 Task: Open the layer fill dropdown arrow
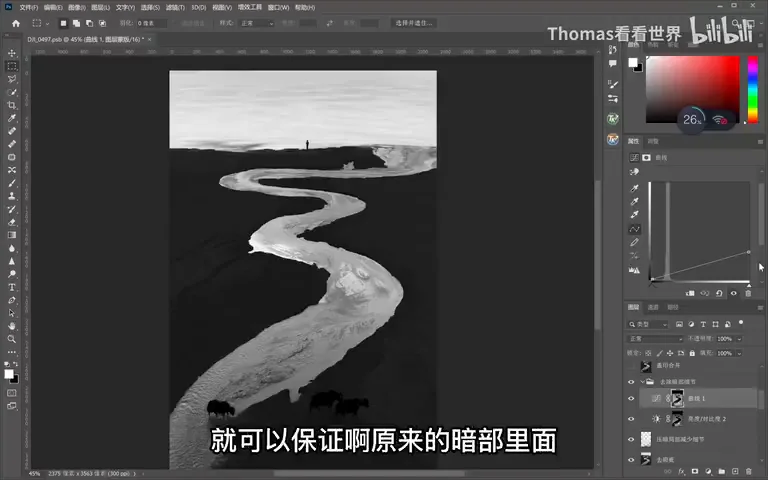point(740,353)
